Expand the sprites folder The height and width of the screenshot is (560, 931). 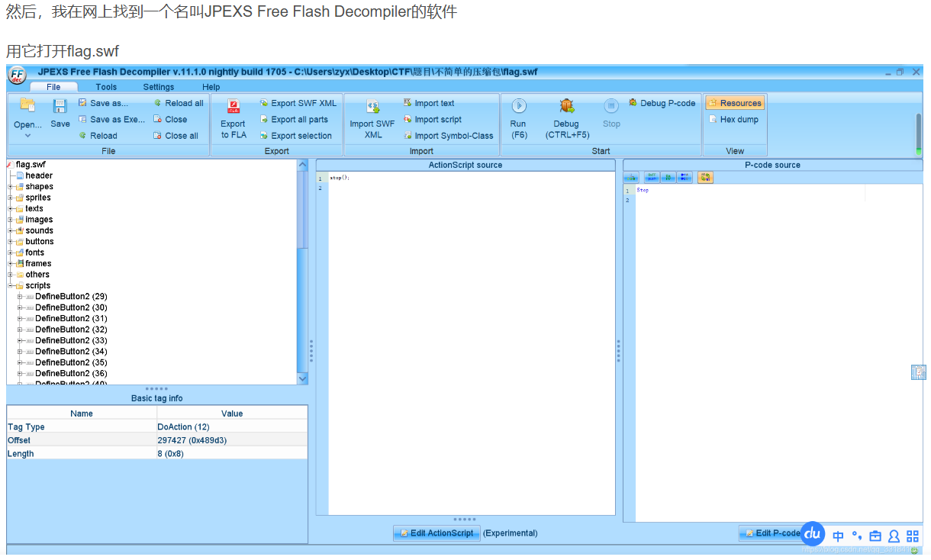[11, 198]
